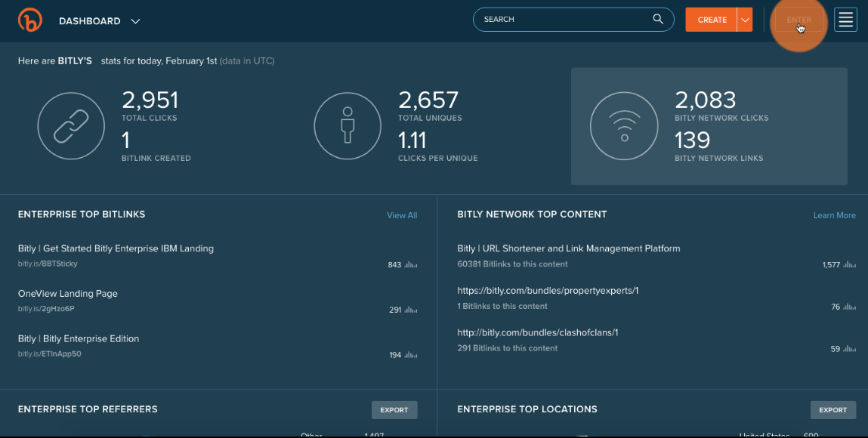Open stats chart icon beside 1,577 clicks

tap(849, 265)
